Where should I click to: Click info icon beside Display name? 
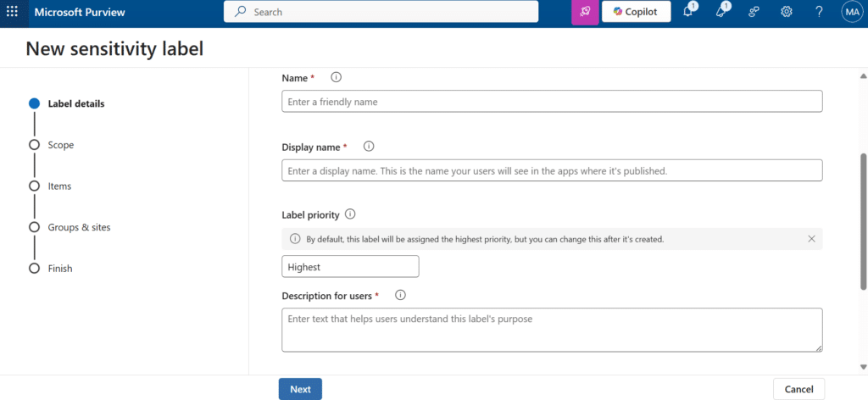click(369, 147)
